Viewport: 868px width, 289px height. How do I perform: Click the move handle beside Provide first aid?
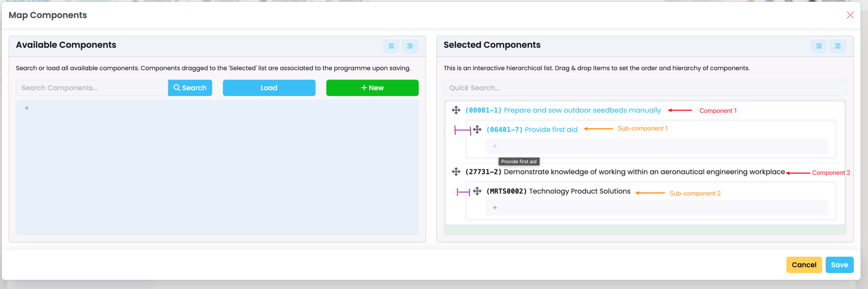click(x=477, y=129)
